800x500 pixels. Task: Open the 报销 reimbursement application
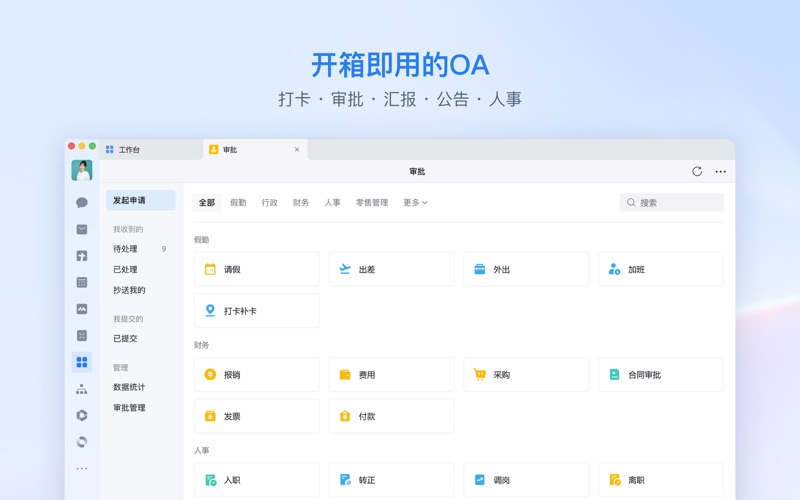pos(256,375)
